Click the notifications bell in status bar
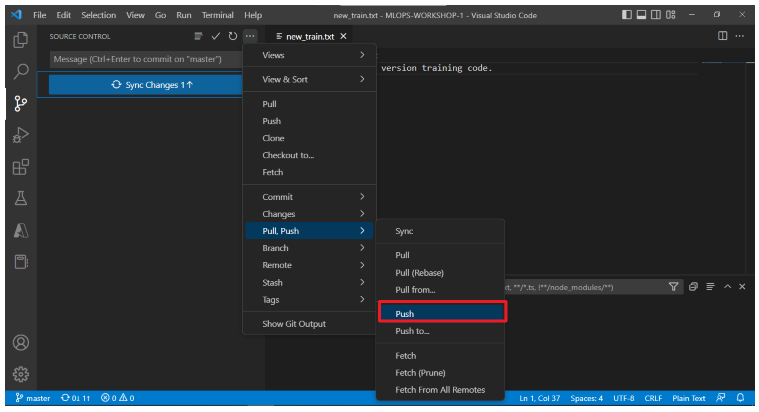The height and width of the screenshot is (412, 759). click(x=740, y=398)
